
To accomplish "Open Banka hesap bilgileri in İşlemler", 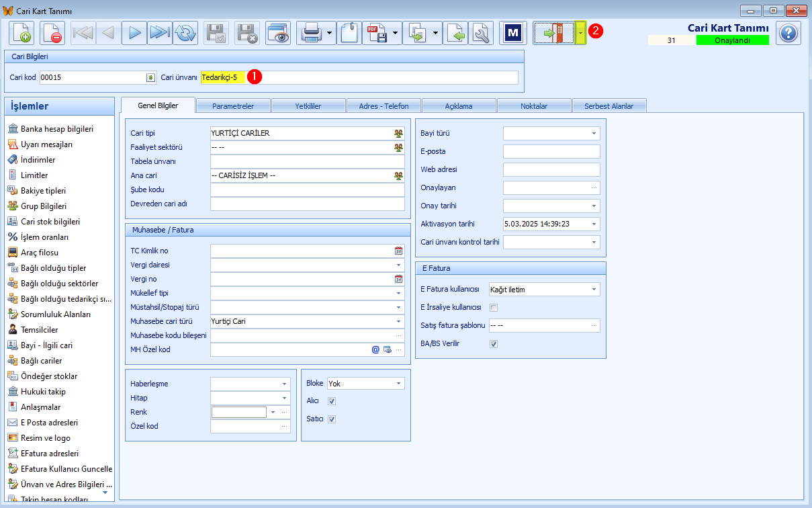I will click(57, 129).
